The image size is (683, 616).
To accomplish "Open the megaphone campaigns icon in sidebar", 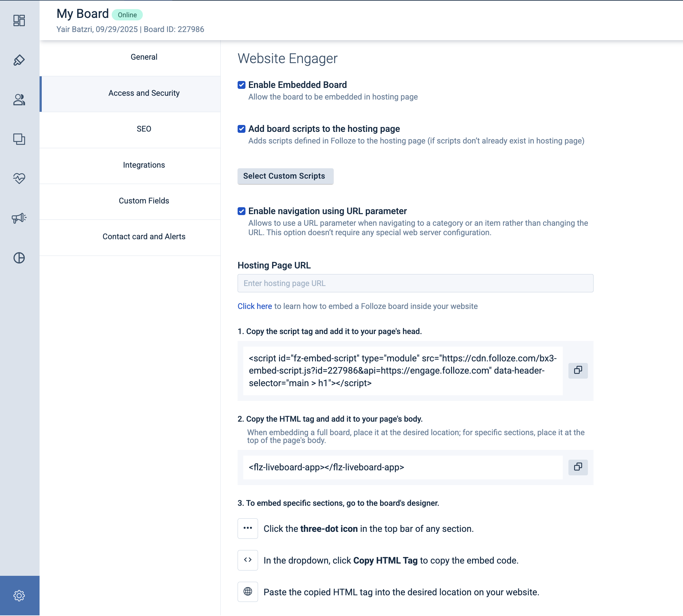I will point(19,218).
